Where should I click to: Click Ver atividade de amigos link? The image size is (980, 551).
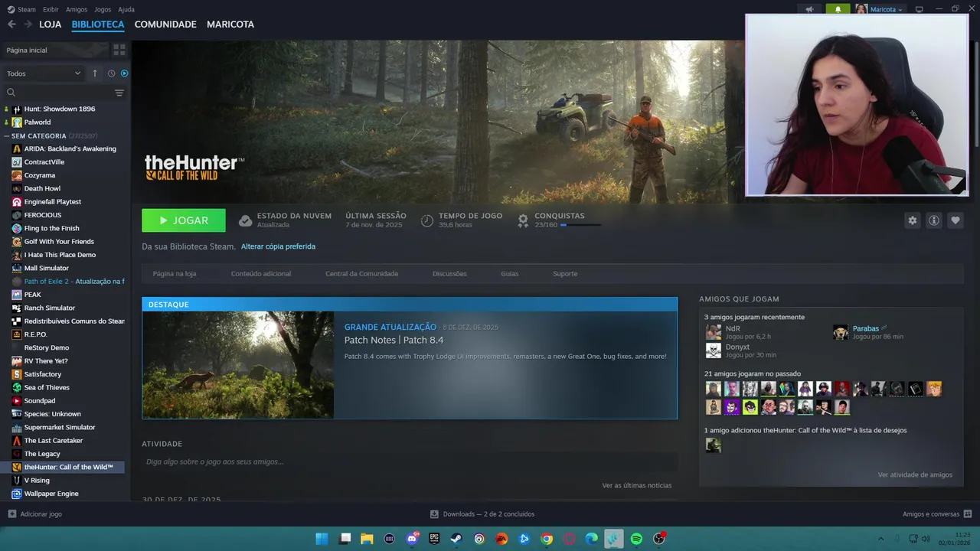point(915,474)
